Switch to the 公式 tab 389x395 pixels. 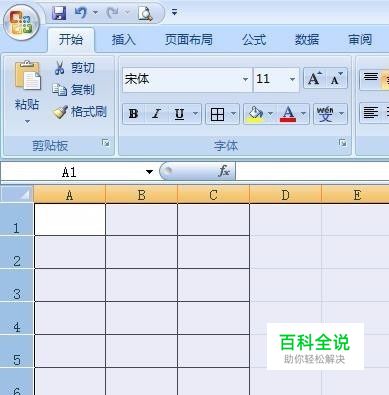(254, 40)
